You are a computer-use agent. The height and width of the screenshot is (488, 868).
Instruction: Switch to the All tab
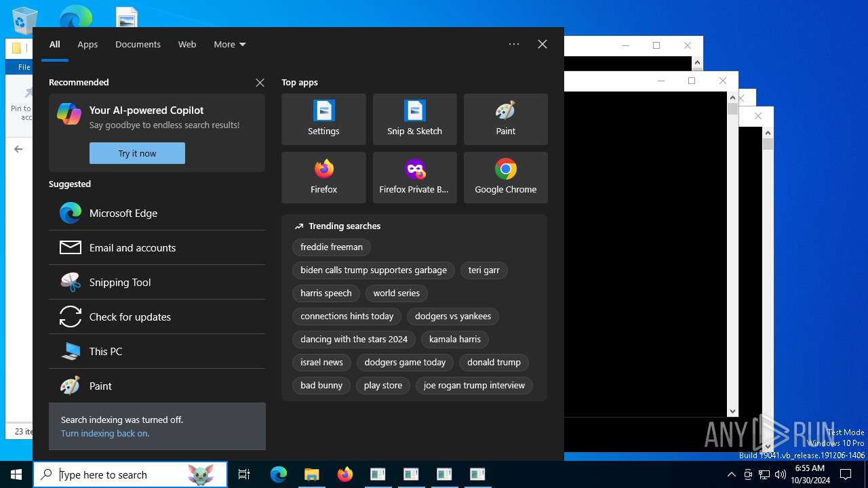(x=55, y=44)
